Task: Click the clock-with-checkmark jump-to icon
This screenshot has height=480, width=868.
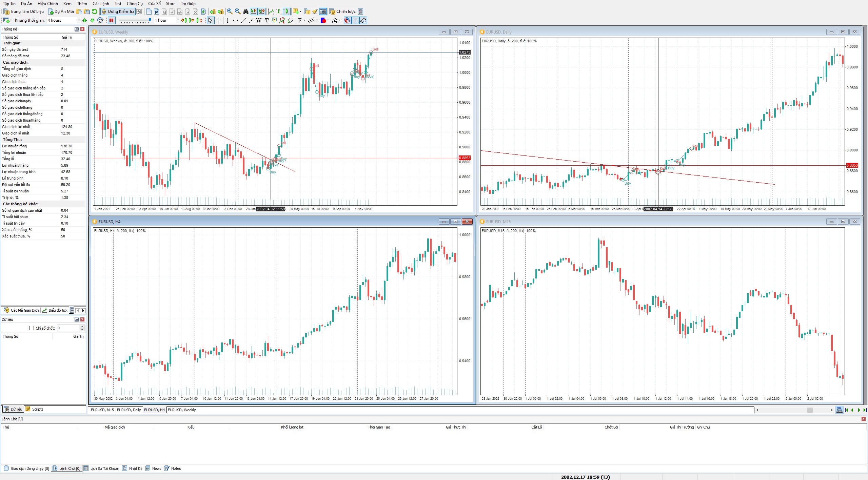Action: 100,20
